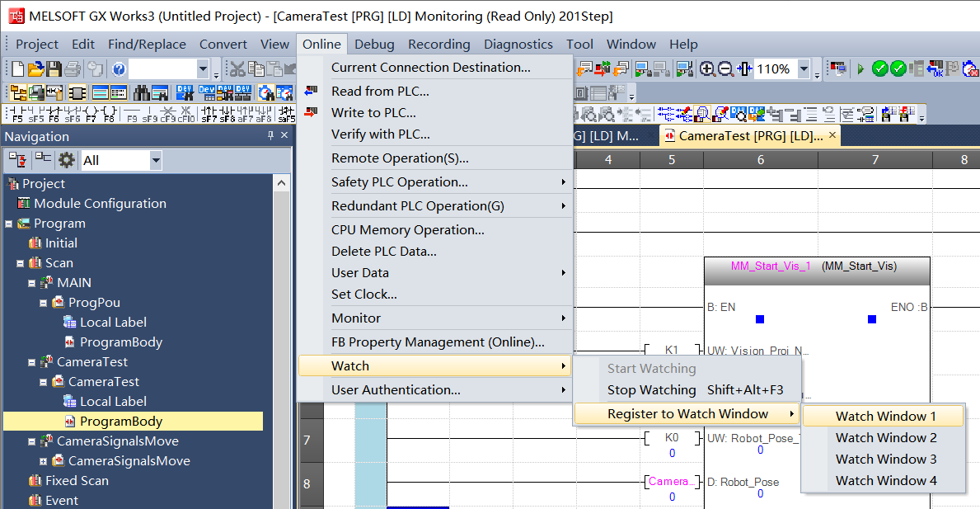Expand the CameraSignalsMove POU node
The image size is (980, 509).
pyautogui.click(x=44, y=461)
